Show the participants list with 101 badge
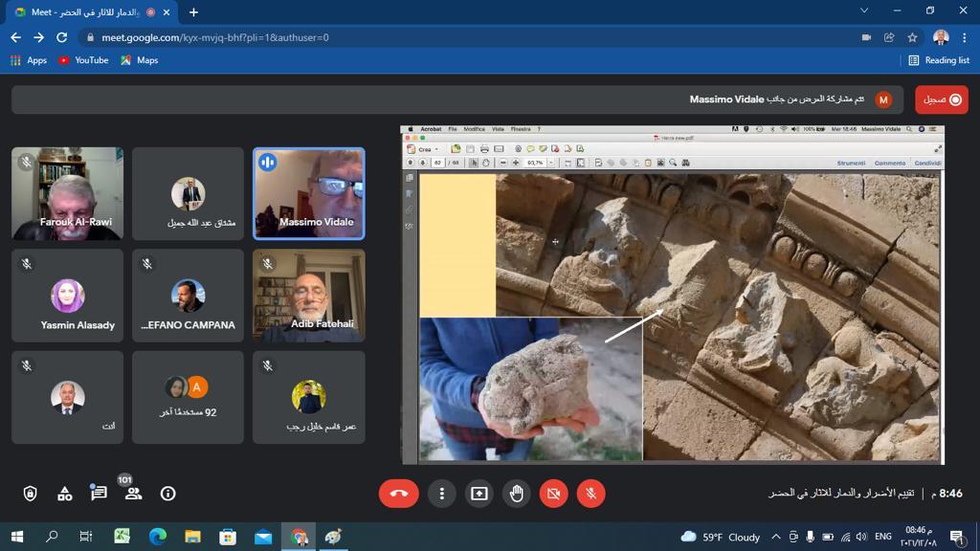Viewport: 980px width, 551px height. tap(133, 494)
